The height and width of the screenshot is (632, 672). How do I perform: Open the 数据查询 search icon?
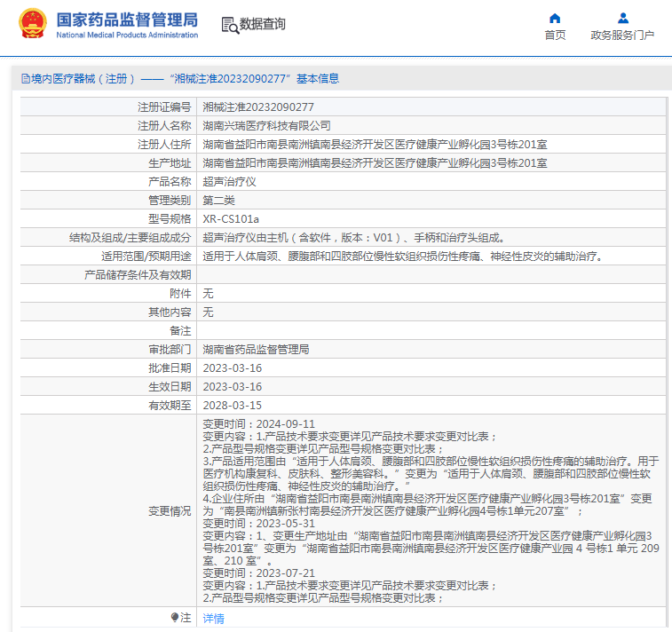tap(230, 25)
